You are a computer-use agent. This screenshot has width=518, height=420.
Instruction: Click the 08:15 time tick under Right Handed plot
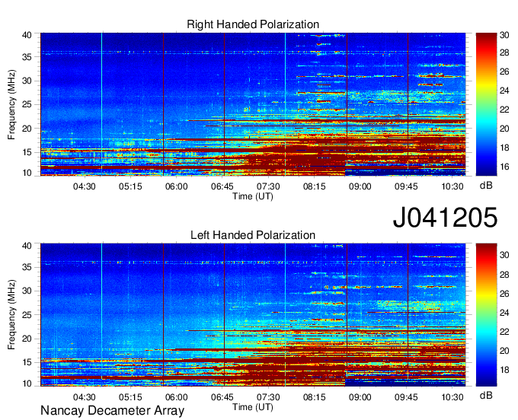pos(315,186)
